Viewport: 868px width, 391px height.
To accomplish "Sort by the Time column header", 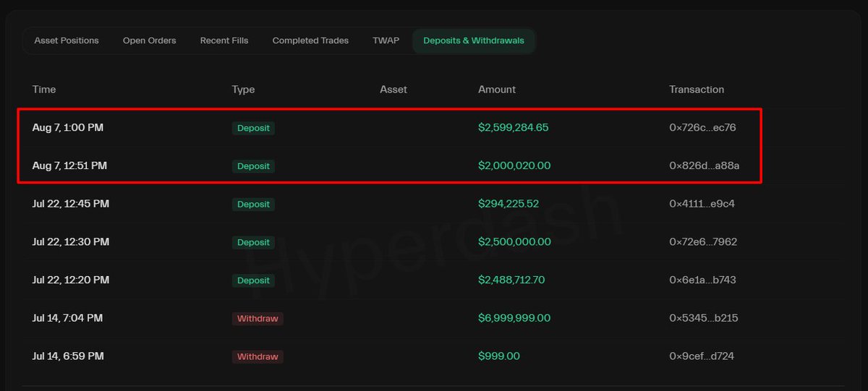I will (x=44, y=90).
